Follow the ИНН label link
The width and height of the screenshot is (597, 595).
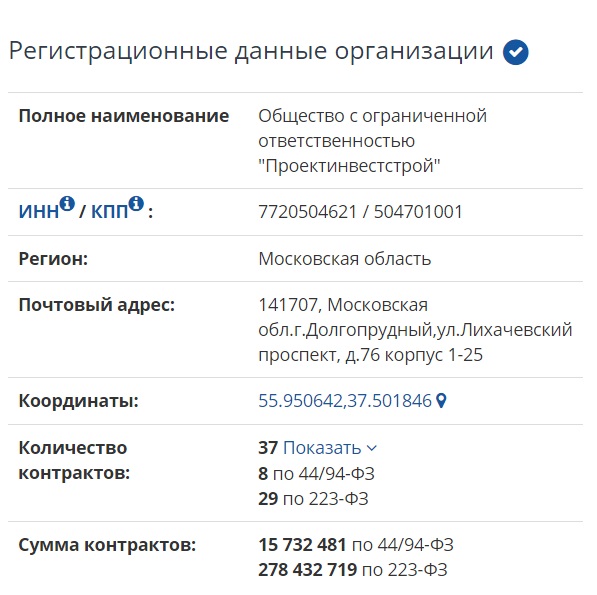(38, 212)
